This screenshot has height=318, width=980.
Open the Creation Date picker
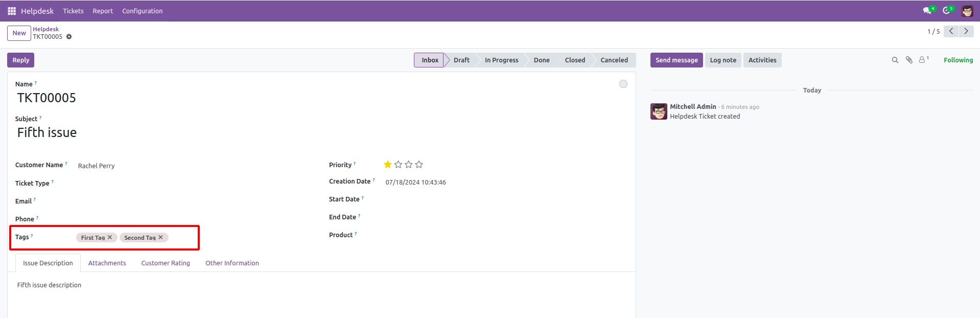(x=415, y=183)
